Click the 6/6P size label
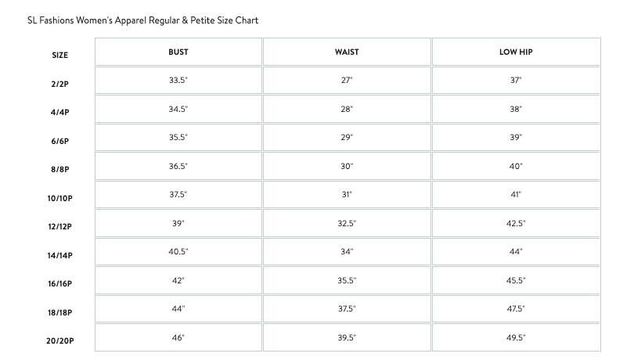Image resolution: width=634 pixels, height=364 pixels. [x=60, y=141]
